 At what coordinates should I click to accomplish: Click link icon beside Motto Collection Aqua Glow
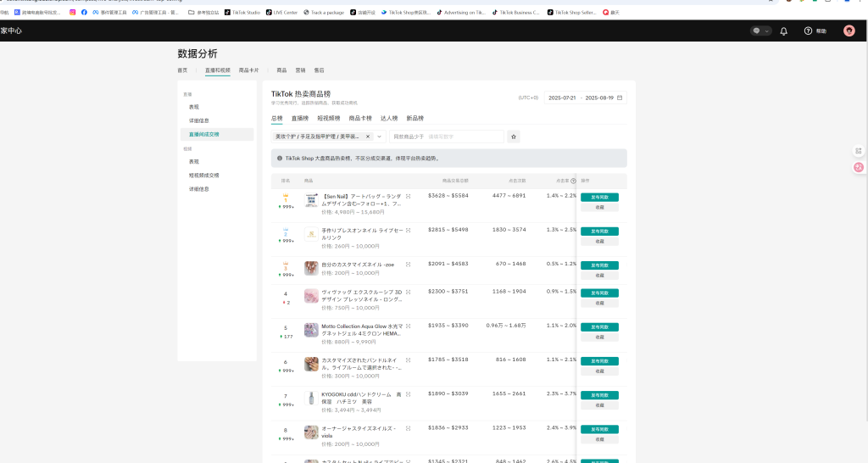tap(408, 326)
